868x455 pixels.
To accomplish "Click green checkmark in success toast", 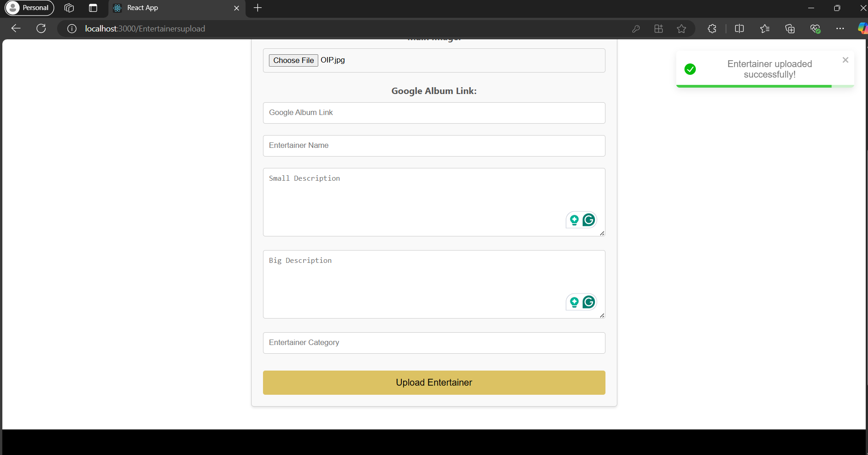I will point(690,69).
